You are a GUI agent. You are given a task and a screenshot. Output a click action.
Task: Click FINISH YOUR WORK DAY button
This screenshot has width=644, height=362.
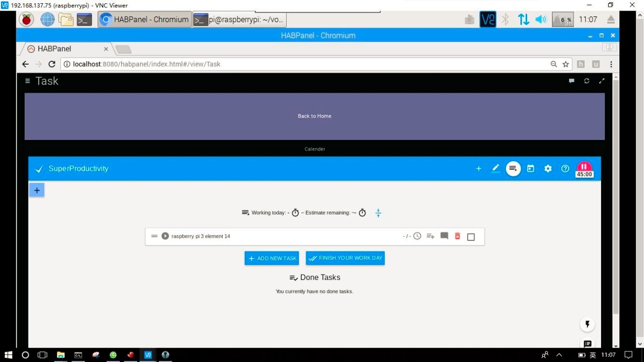point(345,258)
